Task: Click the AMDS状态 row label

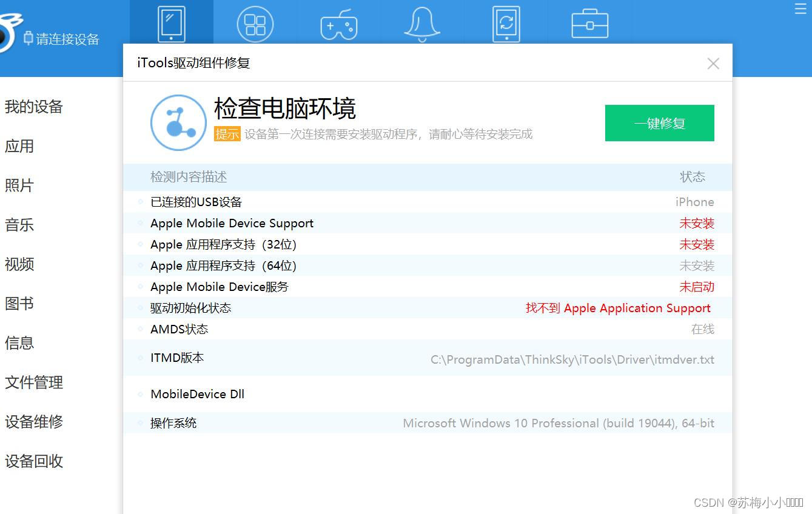Action: 180,329
